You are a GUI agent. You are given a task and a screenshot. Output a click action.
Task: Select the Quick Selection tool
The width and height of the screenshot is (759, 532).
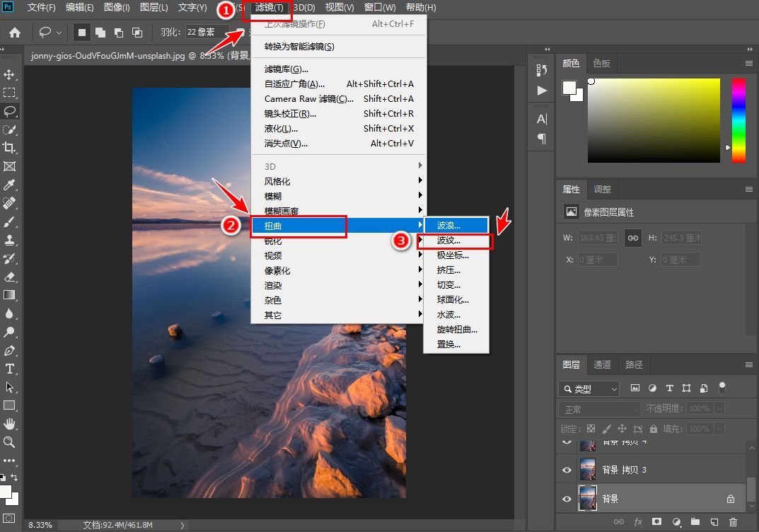(x=9, y=129)
